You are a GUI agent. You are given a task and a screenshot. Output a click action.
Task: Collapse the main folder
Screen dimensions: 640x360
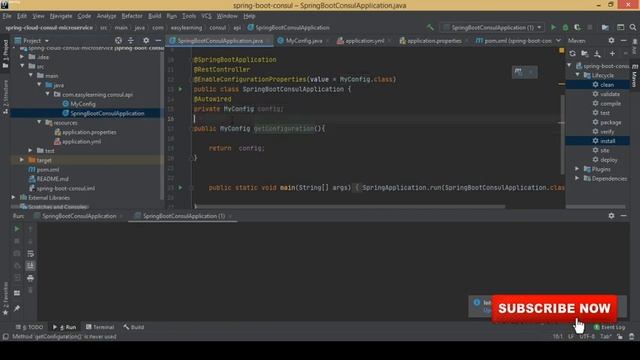coord(31,76)
